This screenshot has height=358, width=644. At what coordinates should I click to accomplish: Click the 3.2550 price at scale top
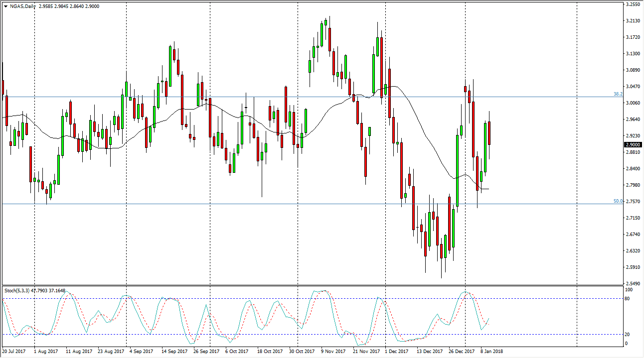[633, 4]
